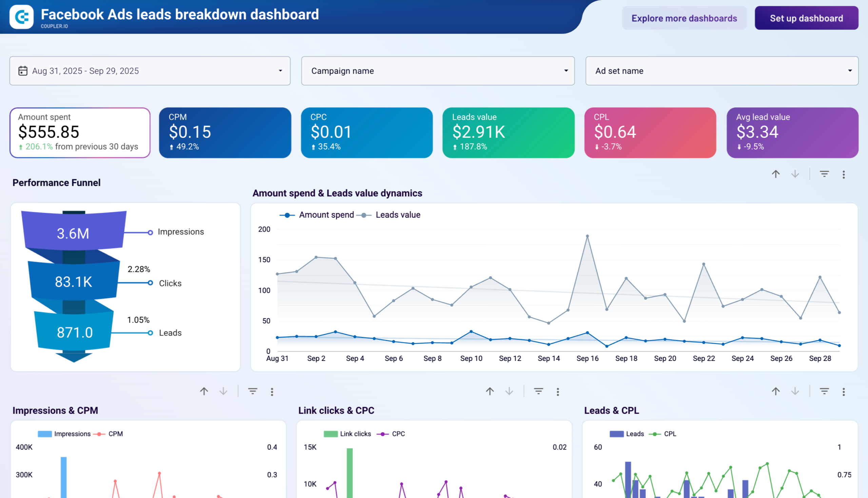The width and height of the screenshot is (868, 498).
Task: Open the three-dot menu above the Impressions & CPM chart
Action: (x=272, y=391)
